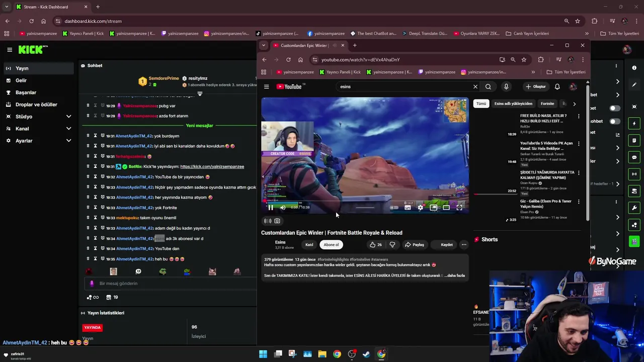644x362 pixels.
Task: Toggle YouTube autoplay switch
Action: click(x=394, y=207)
